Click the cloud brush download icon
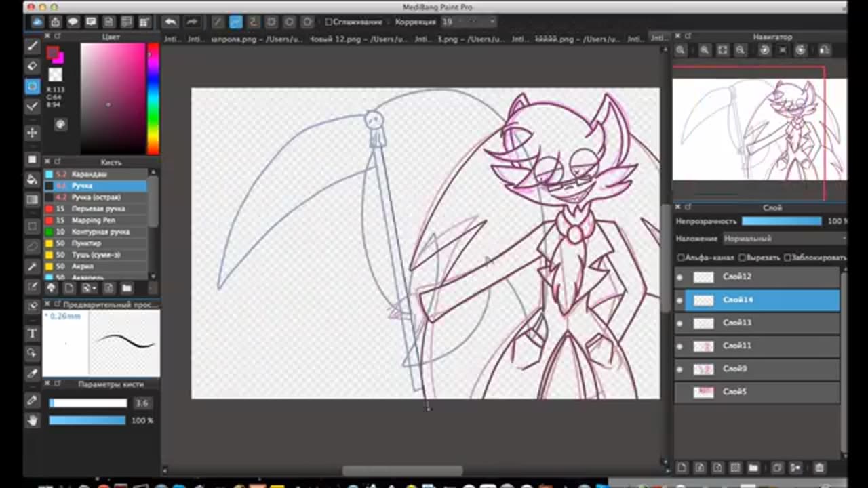The image size is (868, 488). pos(51,288)
